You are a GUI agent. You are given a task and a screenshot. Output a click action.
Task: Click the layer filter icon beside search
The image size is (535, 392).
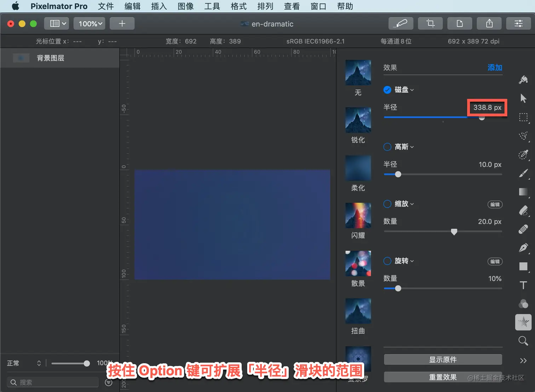[109, 382]
